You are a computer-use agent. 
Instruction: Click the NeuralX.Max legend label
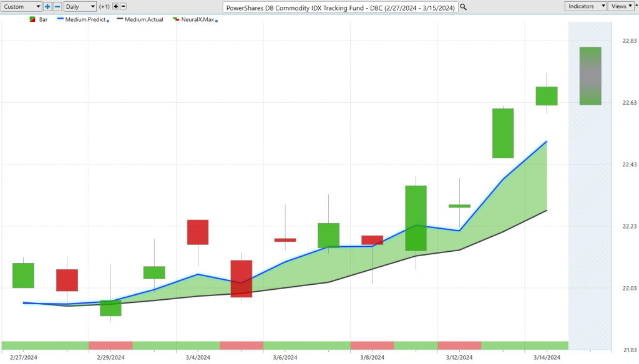tap(198, 19)
